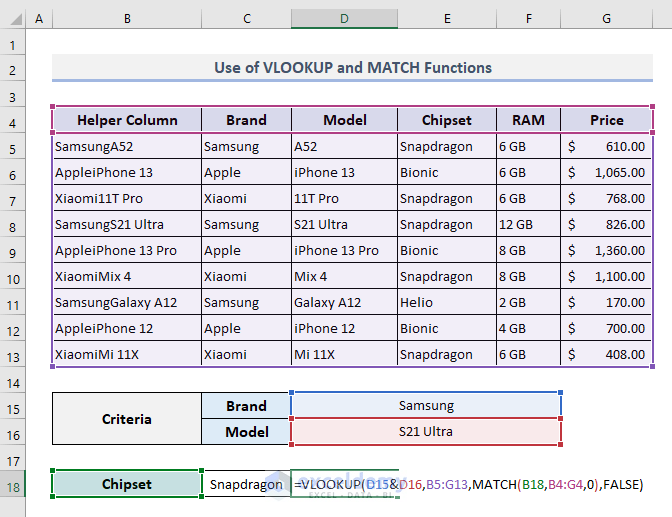
Task: Select column E header
Action: tap(447, 19)
